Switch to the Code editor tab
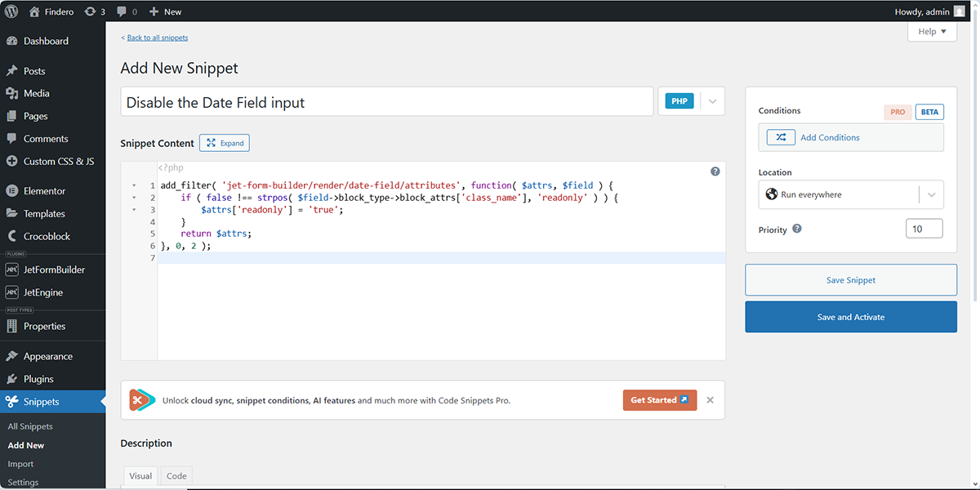Screen dimensions: 980x490 click(x=176, y=476)
